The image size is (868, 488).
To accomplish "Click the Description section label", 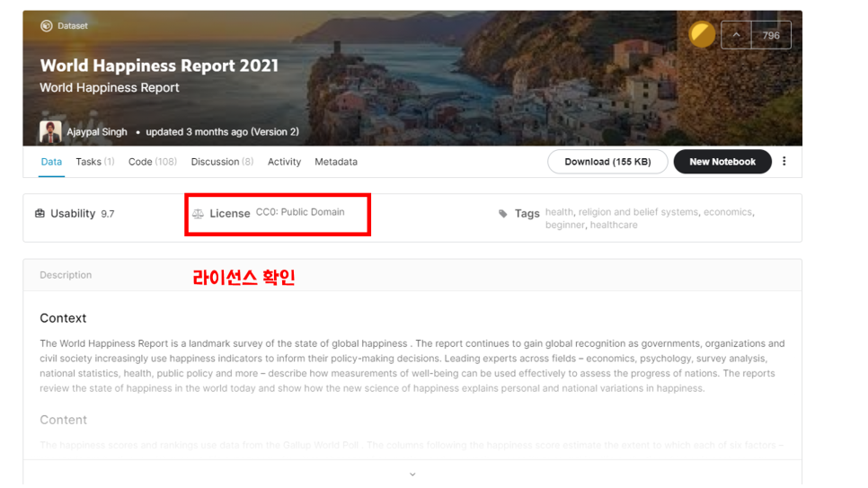I will tap(66, 275).
